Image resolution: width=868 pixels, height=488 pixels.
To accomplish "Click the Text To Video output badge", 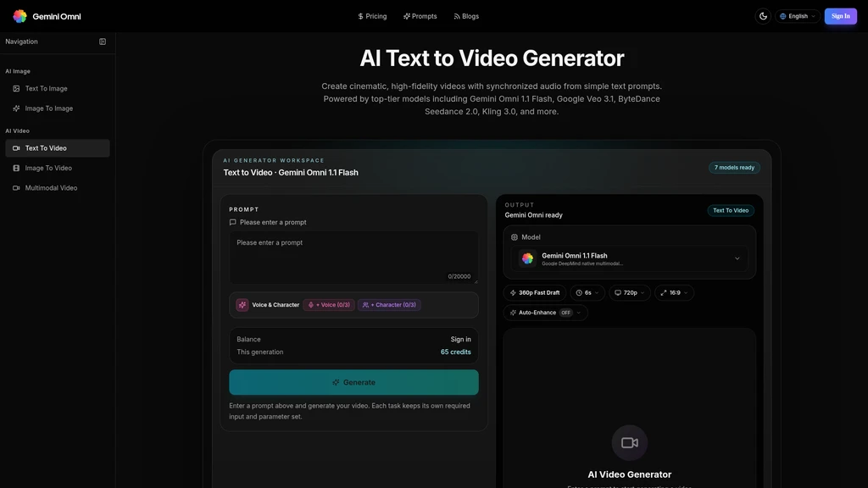I will click(731, 210).
